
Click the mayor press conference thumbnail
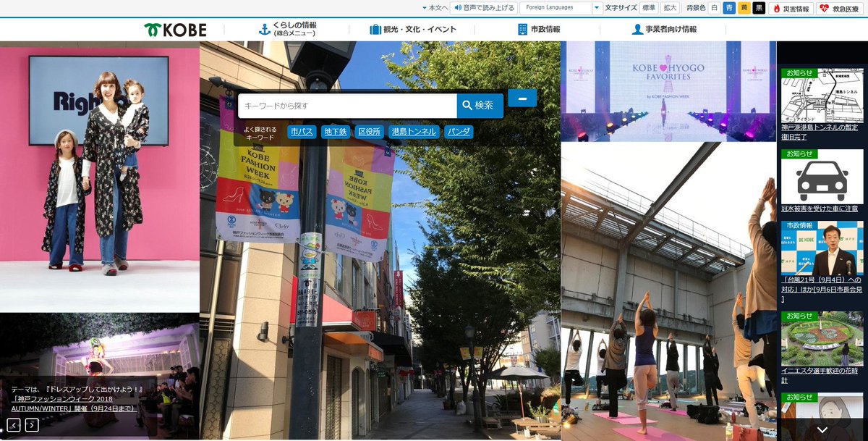click(822, 248)
